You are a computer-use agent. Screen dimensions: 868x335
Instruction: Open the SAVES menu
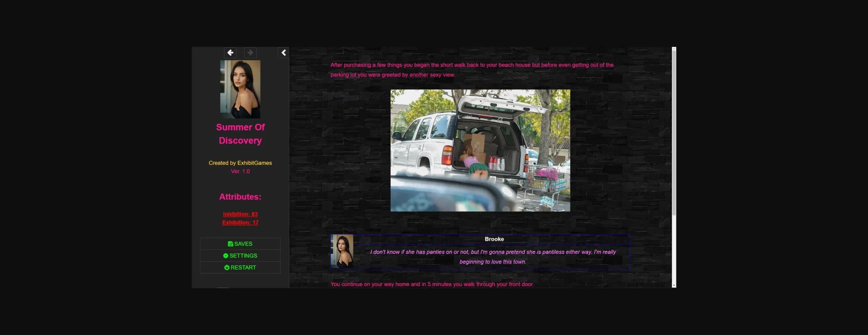click(x=240, y=244)
